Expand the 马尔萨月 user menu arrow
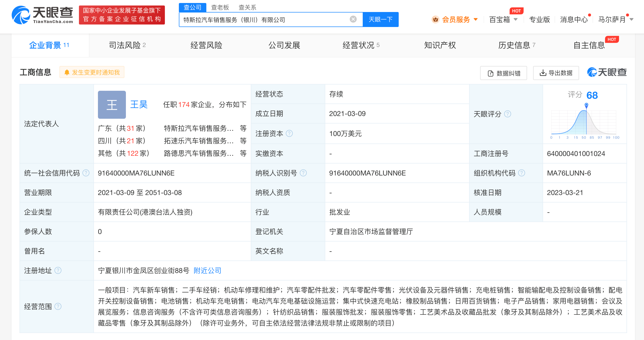This screenshot has width=644, height=340. 631,19
